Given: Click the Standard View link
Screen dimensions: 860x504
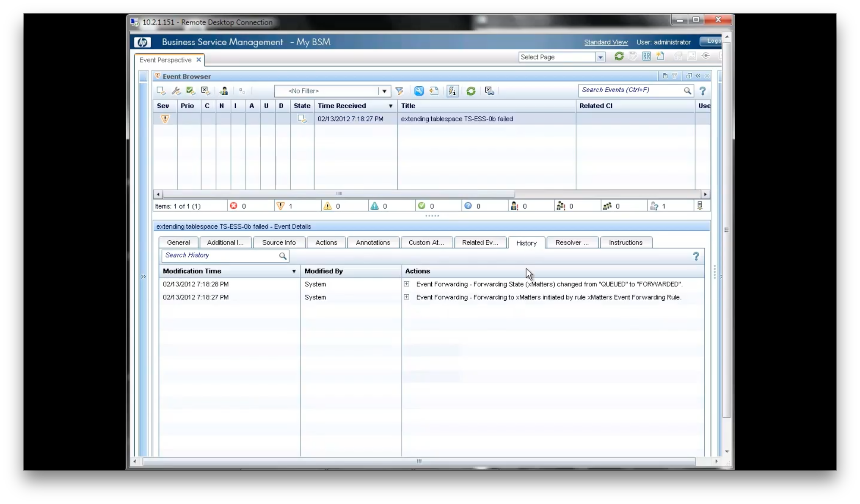Looking at the screenshot, I should click(605, 42).
